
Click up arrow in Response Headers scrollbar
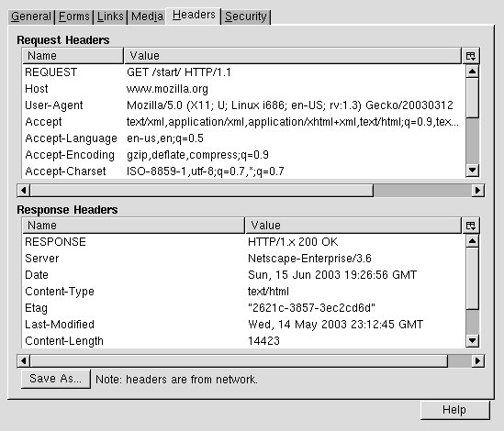(472, 241)
